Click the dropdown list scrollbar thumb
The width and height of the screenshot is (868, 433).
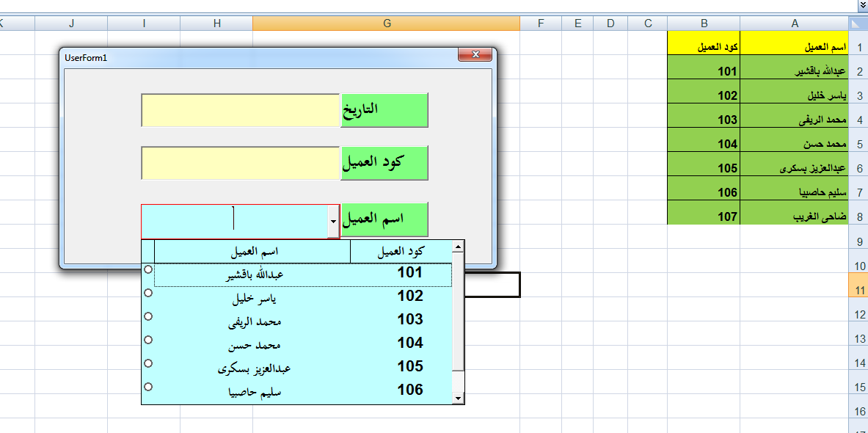[x=458, y=312]
